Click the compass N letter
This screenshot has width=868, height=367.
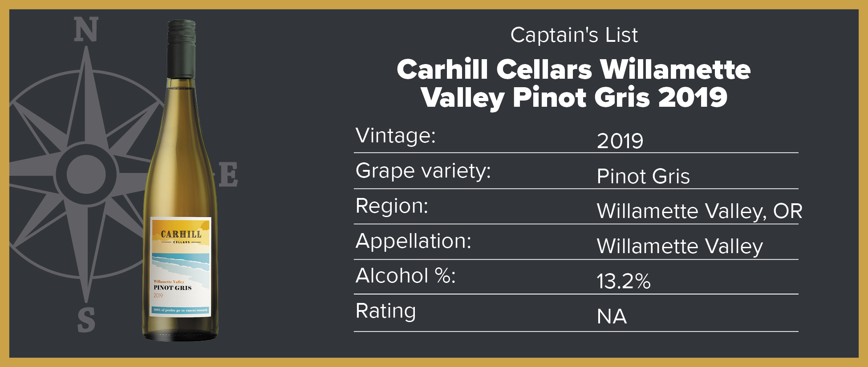point(86,29)
